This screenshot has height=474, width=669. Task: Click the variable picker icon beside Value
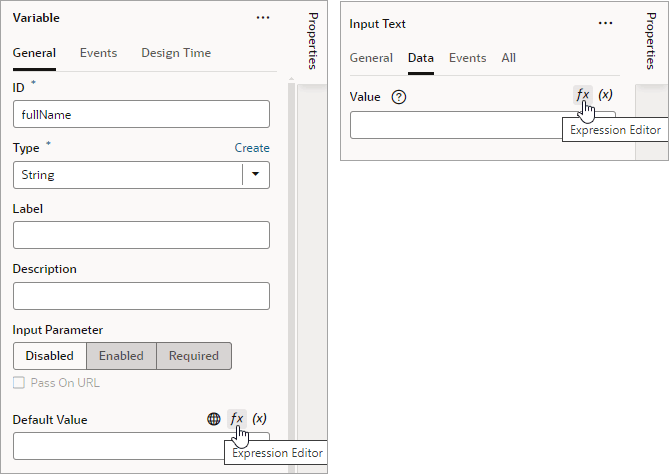605,96
